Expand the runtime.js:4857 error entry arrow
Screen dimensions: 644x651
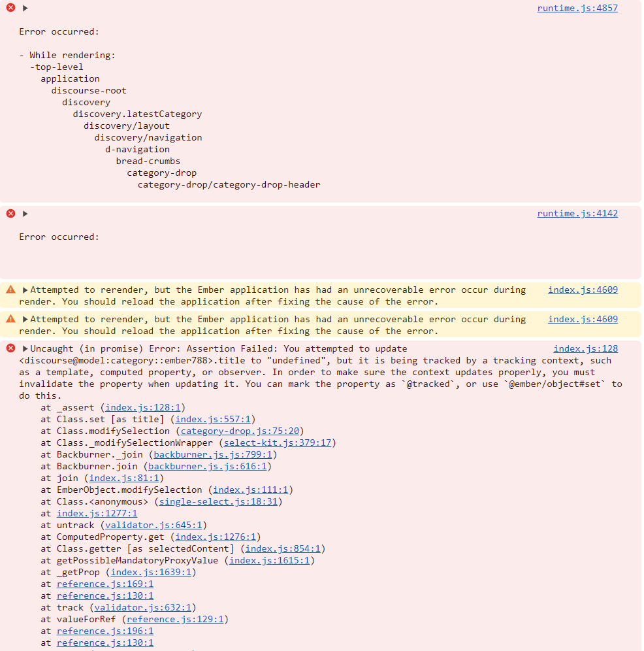(25, 8)
